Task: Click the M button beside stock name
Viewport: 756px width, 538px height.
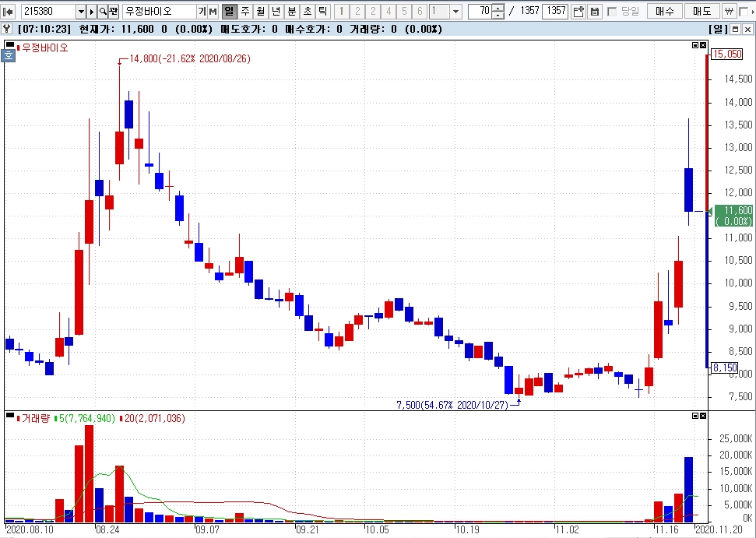Action: coord(213,12)
